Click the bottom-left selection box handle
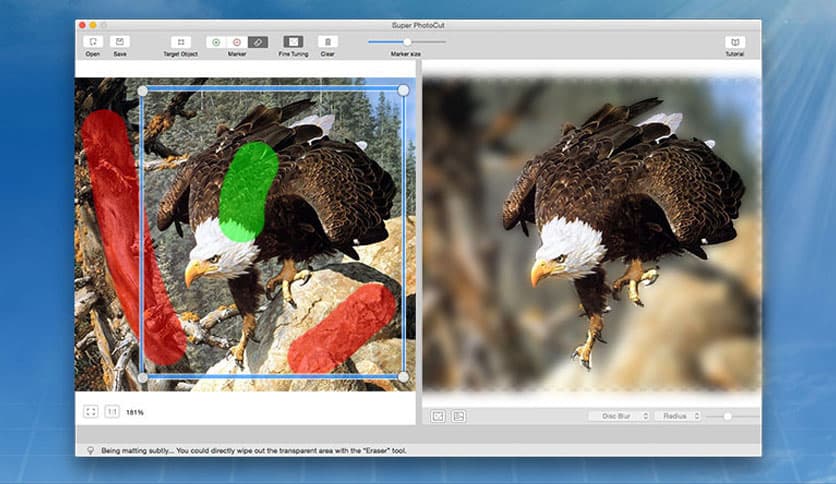Screen dimensions: 836x484 pos(142,377)
